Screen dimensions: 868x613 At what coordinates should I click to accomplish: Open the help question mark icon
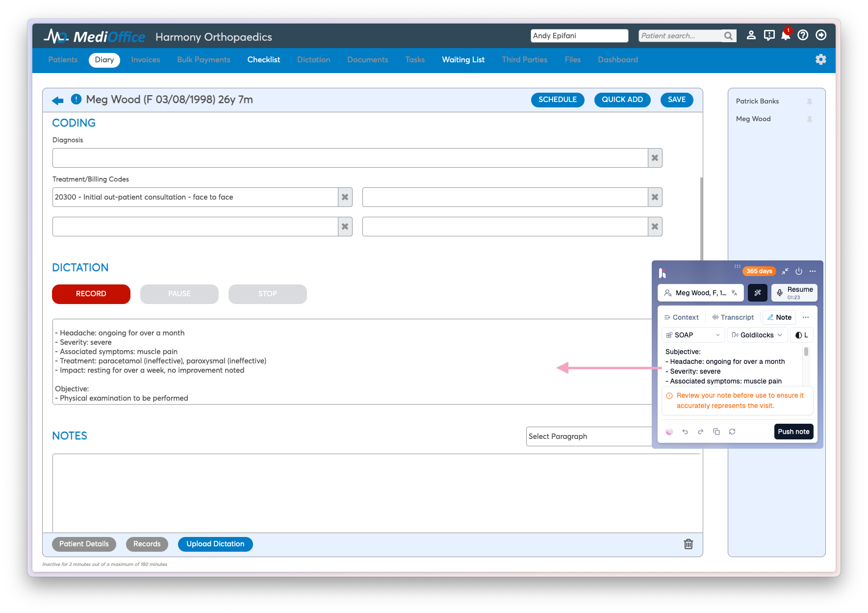pyautogui.click(x=803, y=35)
